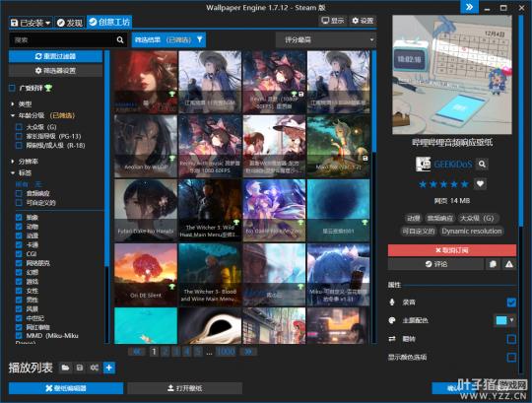
Task: Open the sort order dropdown
Action: pos(326,40)
